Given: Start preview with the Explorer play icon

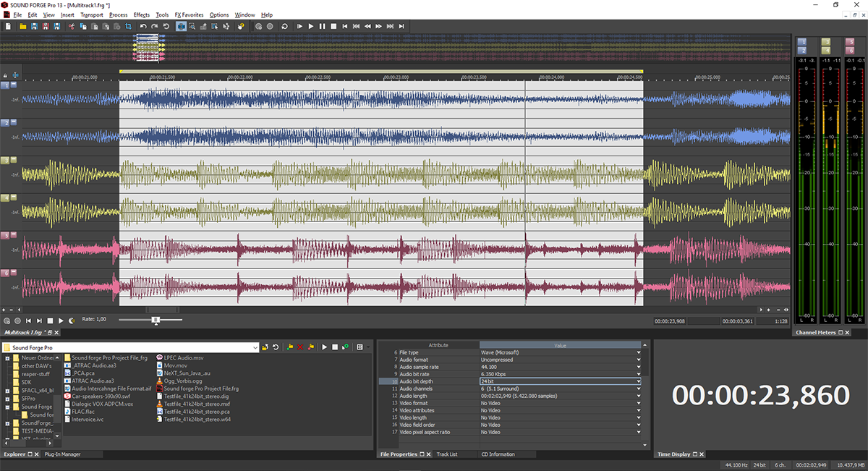Looking at the screenshot, I should 325,347.
